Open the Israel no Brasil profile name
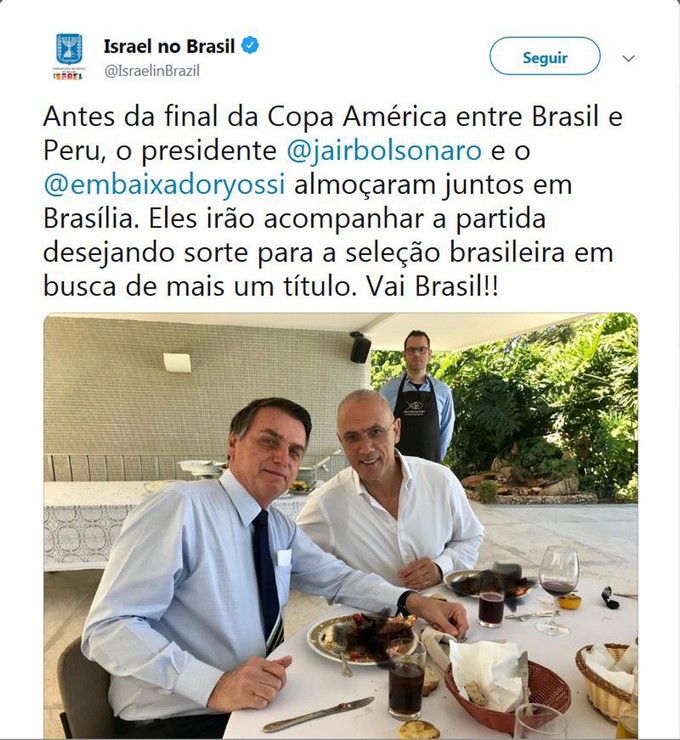680x740 pixels. [169, 46]
